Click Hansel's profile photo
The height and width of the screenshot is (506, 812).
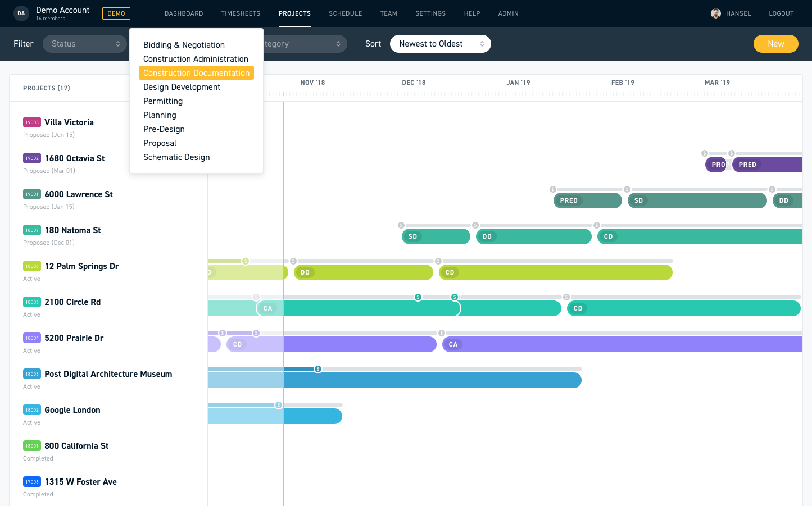(x=716, y=13)
